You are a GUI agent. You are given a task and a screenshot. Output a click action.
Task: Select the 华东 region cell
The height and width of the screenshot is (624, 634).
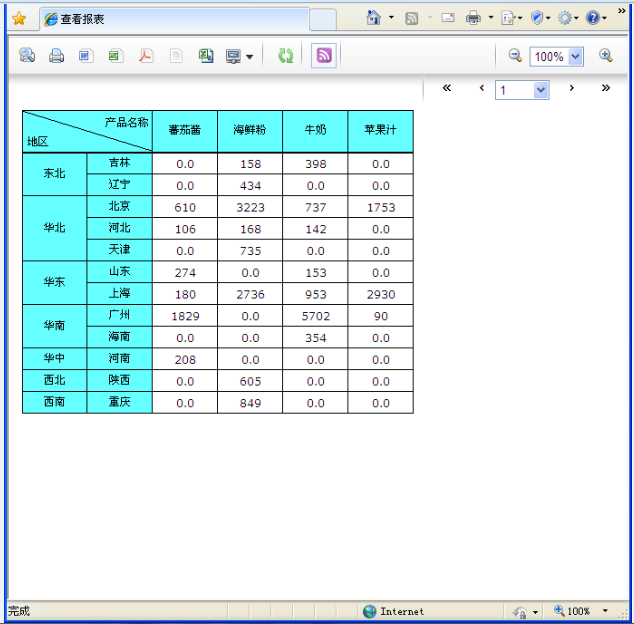click(55, 282)
